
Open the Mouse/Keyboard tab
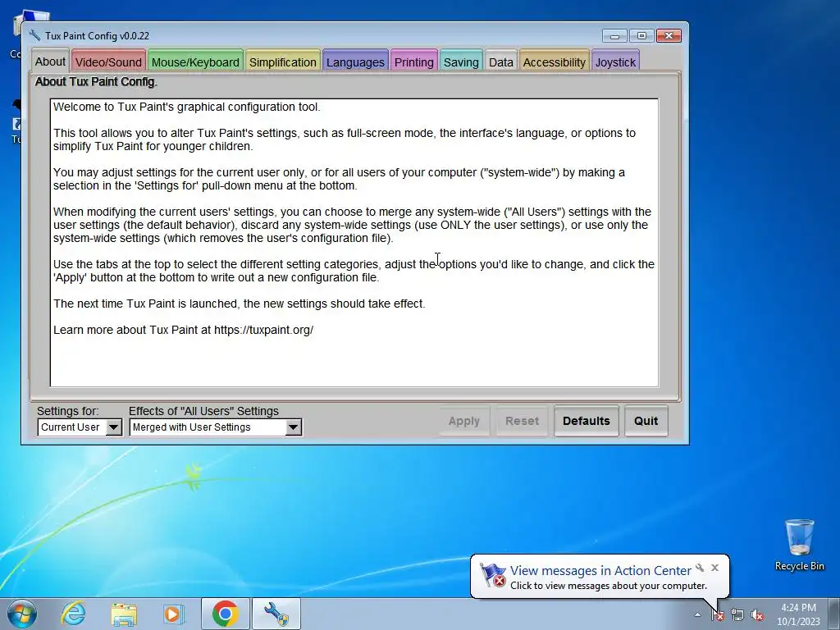(195, 62)
